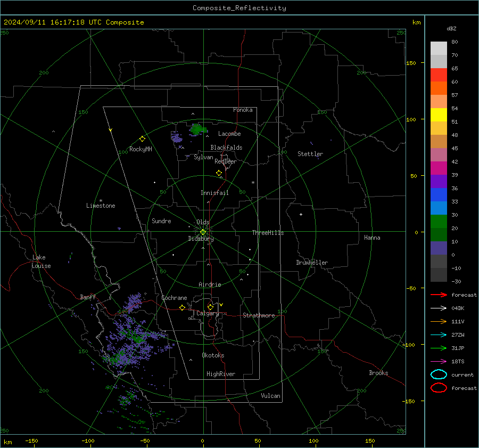Image resolution: width=479 pixels, height=448 pixels.
Task: Select the Banff label
Action: pyautogui.click(x=88, y=297)
